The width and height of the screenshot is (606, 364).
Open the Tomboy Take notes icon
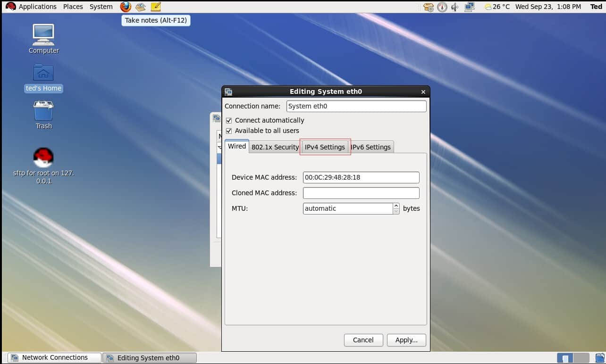pyautogui.click(x=156, y=7)
